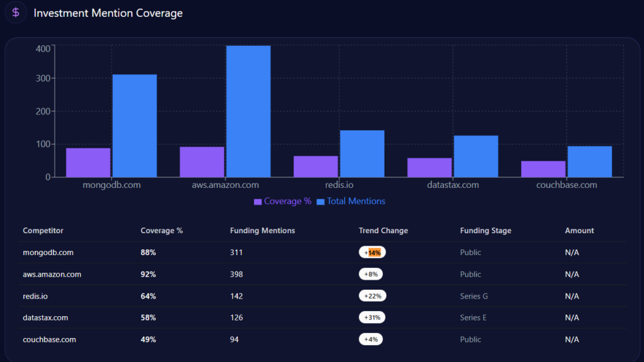Select the purple mongodb.com Coverage bar
Screen dimensions: 644x362
(x=88, y=162)
